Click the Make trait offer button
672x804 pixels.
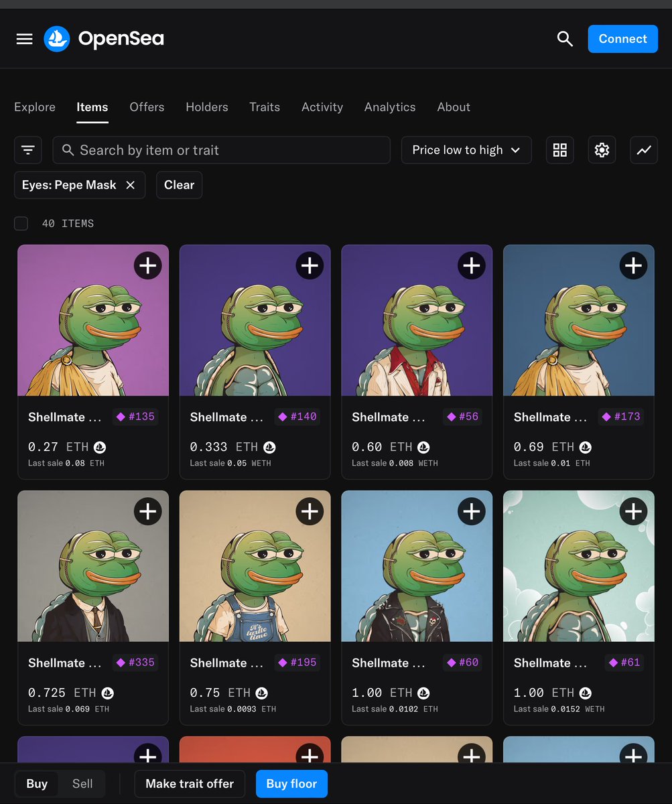(x=190, y=784)
